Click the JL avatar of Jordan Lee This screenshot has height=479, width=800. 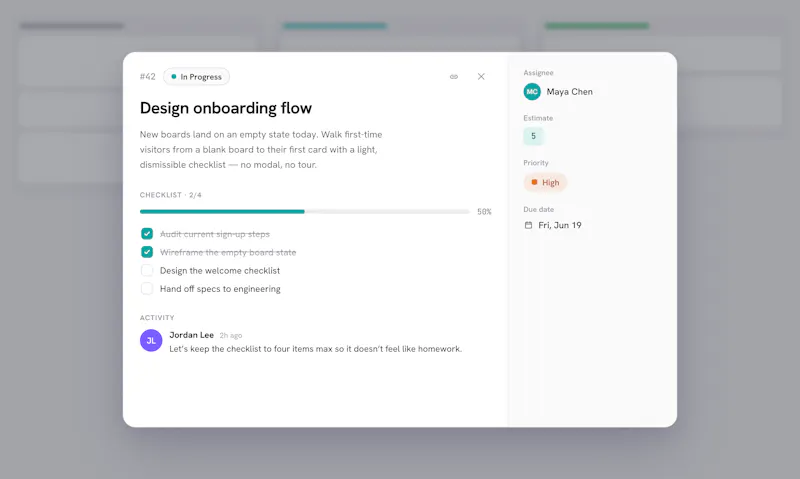(151, 340)
